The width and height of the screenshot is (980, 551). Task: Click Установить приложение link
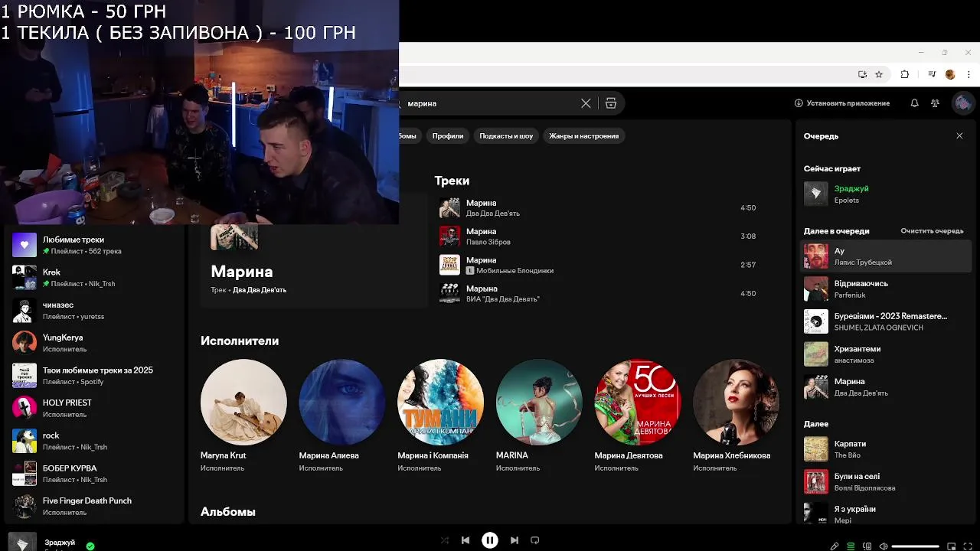842,103
